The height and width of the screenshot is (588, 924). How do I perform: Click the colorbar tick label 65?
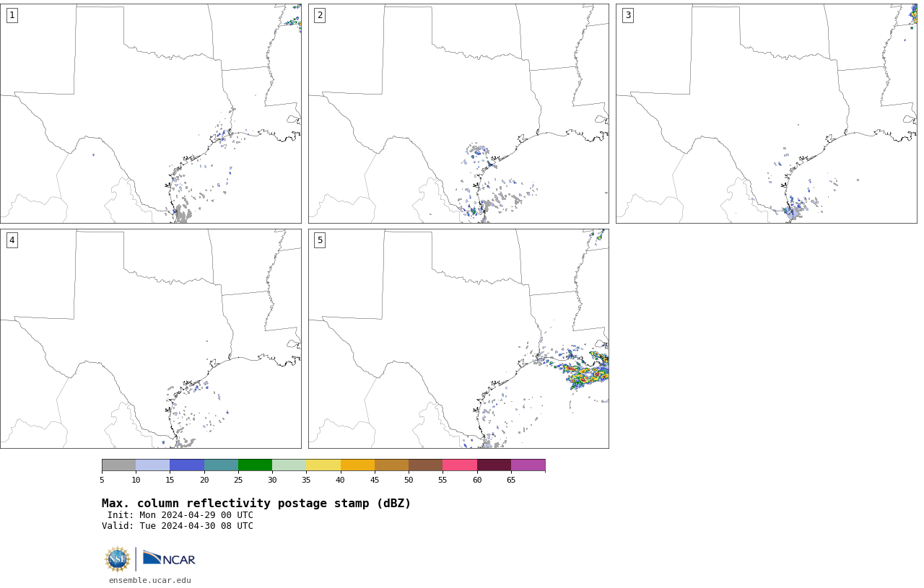[x=511, y=480]
